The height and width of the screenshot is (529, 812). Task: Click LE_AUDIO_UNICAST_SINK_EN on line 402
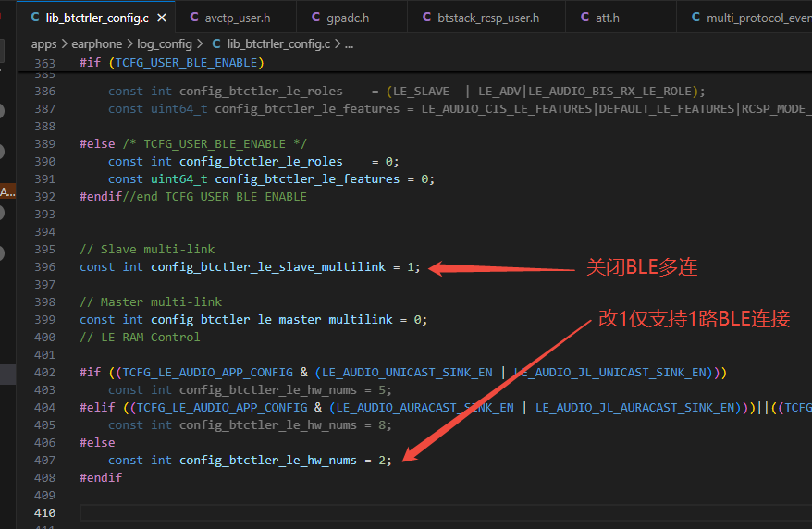click(x=407, y=373)
